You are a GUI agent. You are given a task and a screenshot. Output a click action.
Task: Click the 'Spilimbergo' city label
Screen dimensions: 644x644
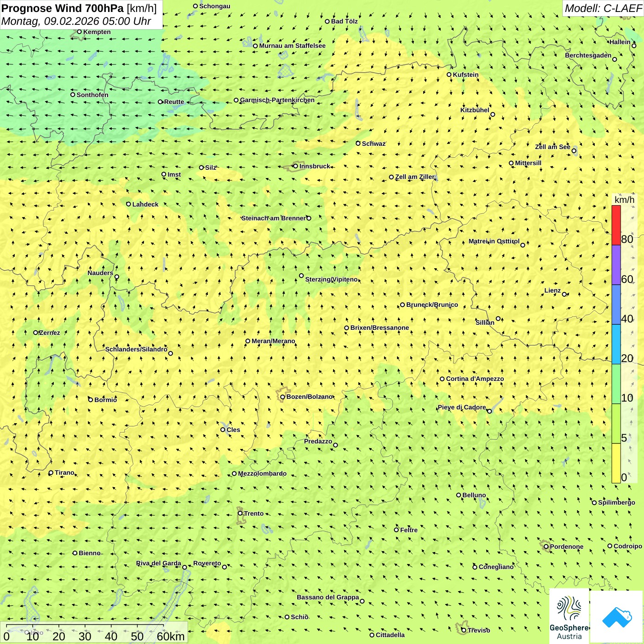[x=616, y=502]
